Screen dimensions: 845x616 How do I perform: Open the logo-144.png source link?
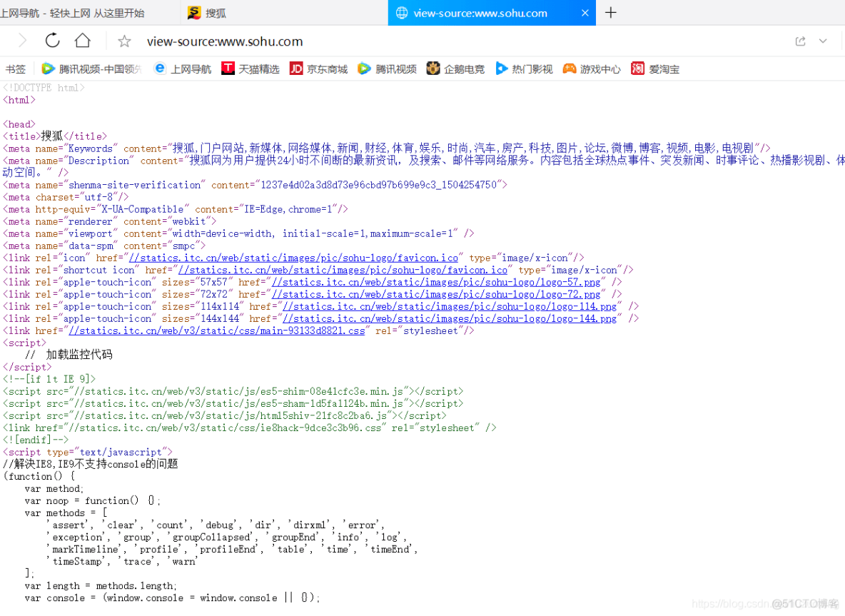pos(450,318)
